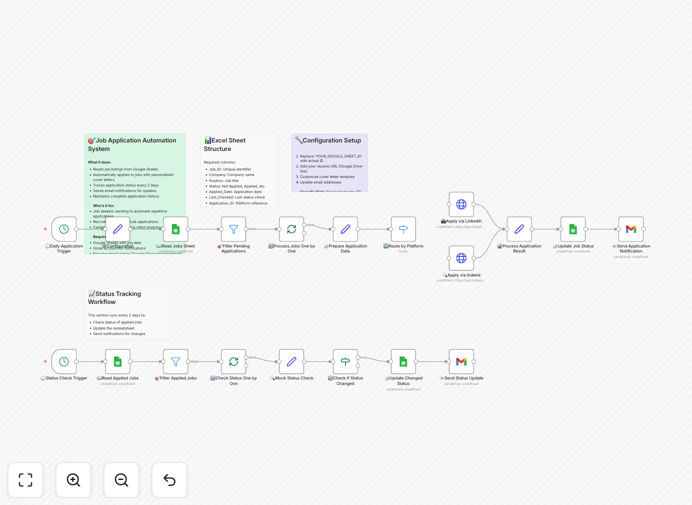This screenshot has width=692, height=505.
Task: Select the purple Configuration Setup sticky note
Action: [x=330, y=163]
